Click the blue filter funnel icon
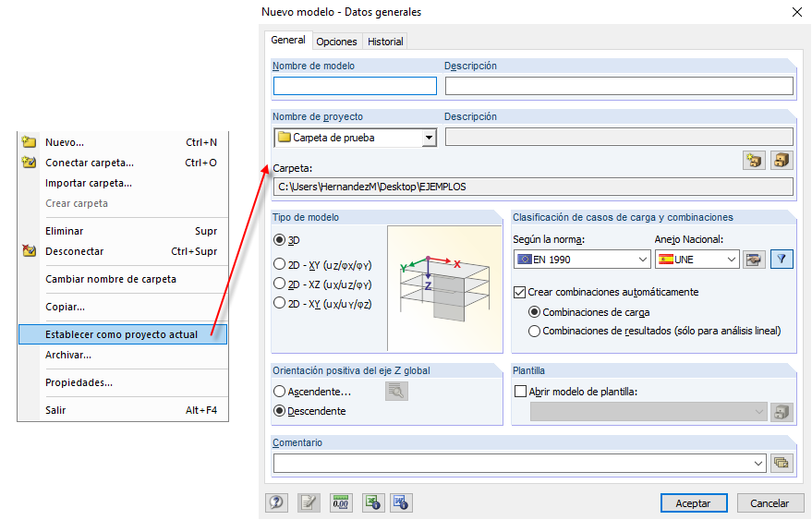Screen dimensions: 812x520 point(782,260)
